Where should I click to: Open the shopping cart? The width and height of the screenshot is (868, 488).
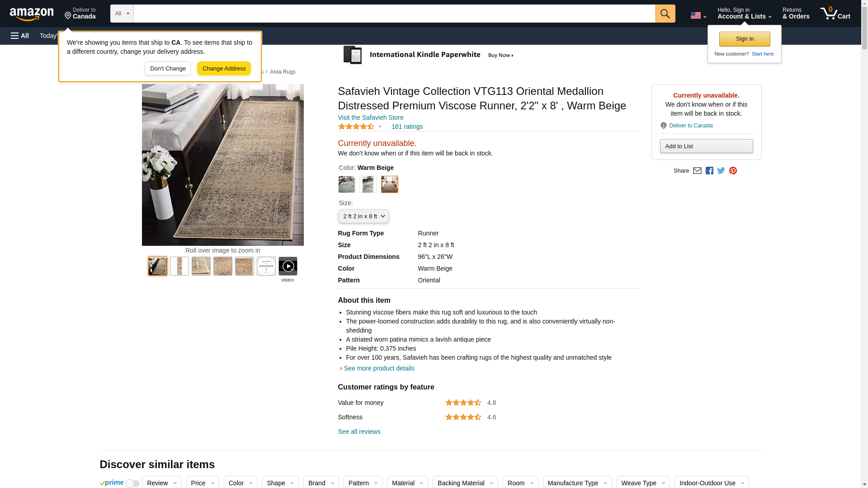coord(835,14)
